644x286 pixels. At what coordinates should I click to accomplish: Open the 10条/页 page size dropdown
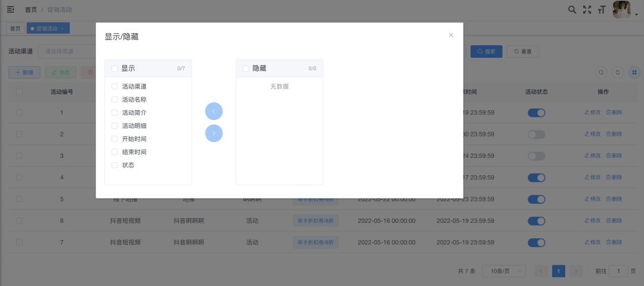click(503, 271)
